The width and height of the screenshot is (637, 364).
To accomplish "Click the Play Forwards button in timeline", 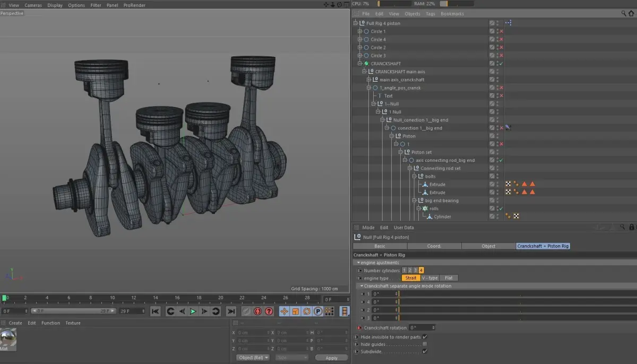I will click(193, 311).
